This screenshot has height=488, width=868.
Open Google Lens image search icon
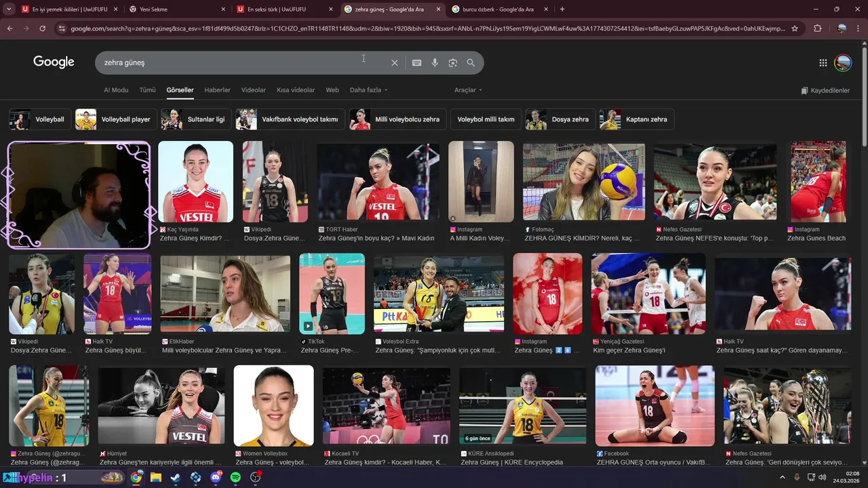452,62
